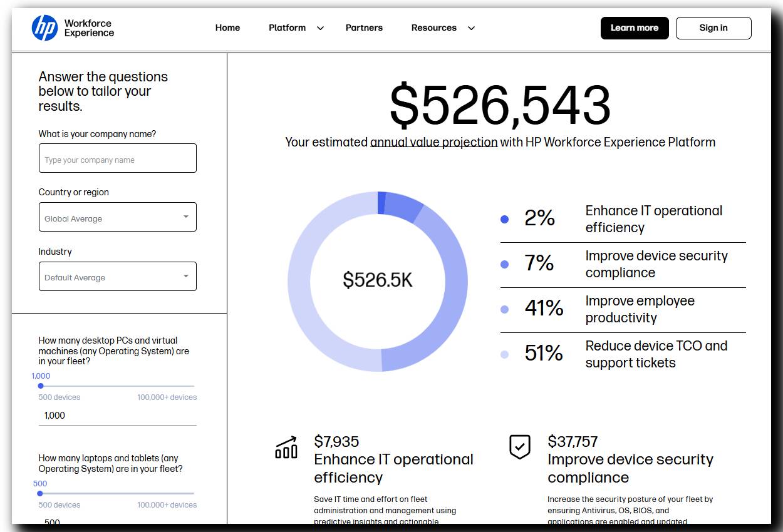Click the HP logo icon
The image size is (783, 532).
44,28
